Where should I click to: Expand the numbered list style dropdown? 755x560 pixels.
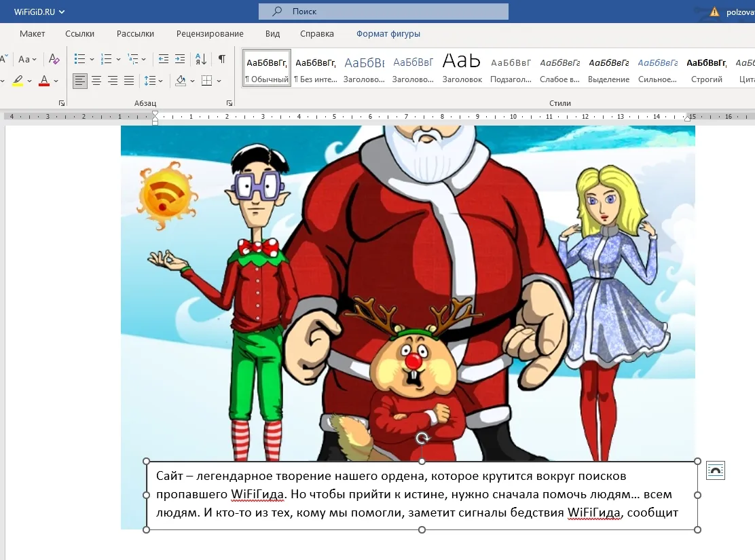(x=118, y=59)
